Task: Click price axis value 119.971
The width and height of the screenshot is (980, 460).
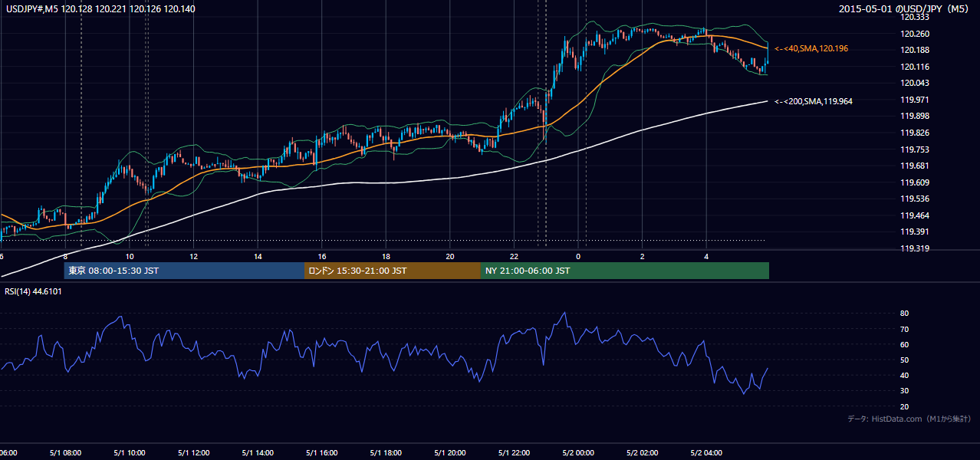Action: tap(915, 100)
